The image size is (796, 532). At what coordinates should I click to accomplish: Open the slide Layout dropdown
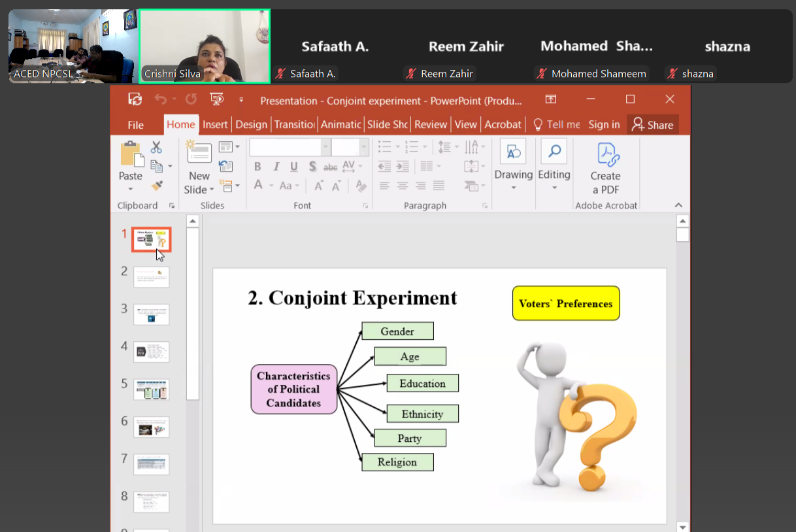point(229,146)
